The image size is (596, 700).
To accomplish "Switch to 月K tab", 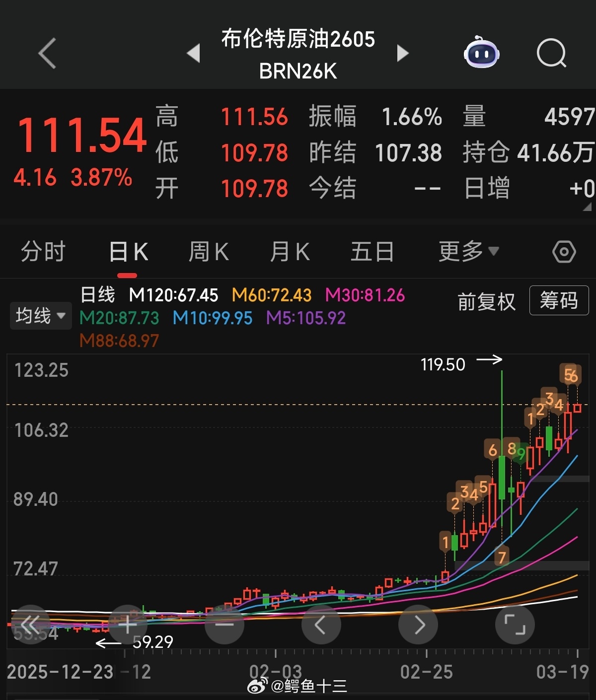I will click(290, 252).
